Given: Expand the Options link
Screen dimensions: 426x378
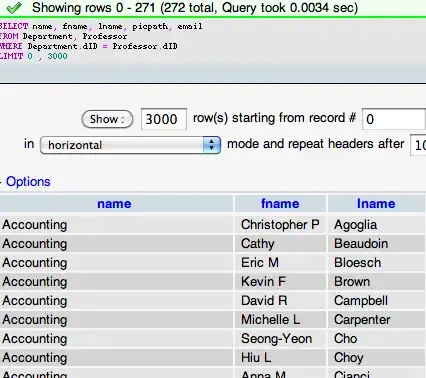Looking at the screenshot, I should (28, 182).
